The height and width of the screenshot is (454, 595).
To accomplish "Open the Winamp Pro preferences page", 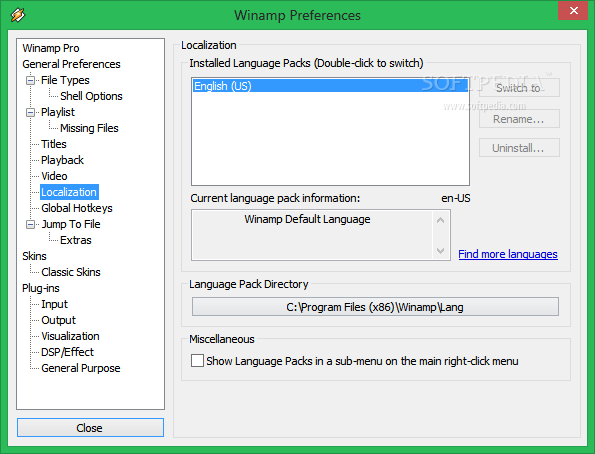I will click(51, 48).
